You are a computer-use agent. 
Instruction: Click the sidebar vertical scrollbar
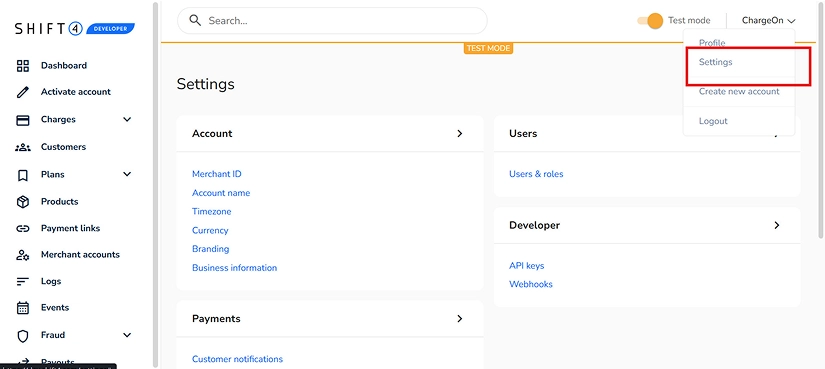tap(155, 184)
